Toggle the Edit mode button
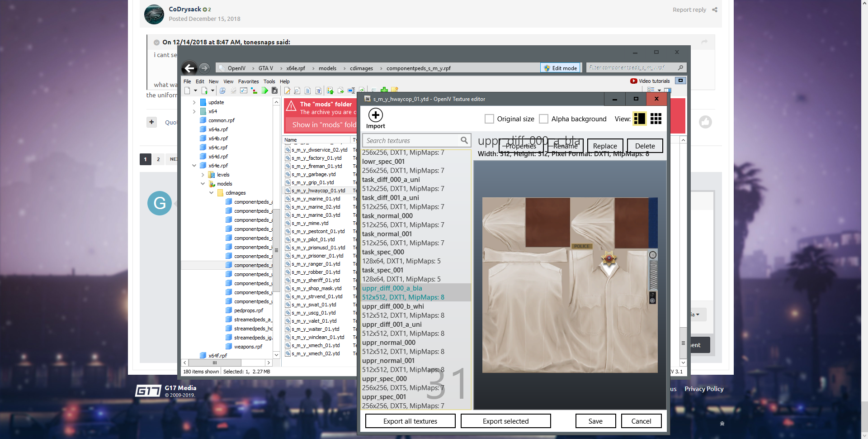The image size is (868, 439). click(560, 68)
